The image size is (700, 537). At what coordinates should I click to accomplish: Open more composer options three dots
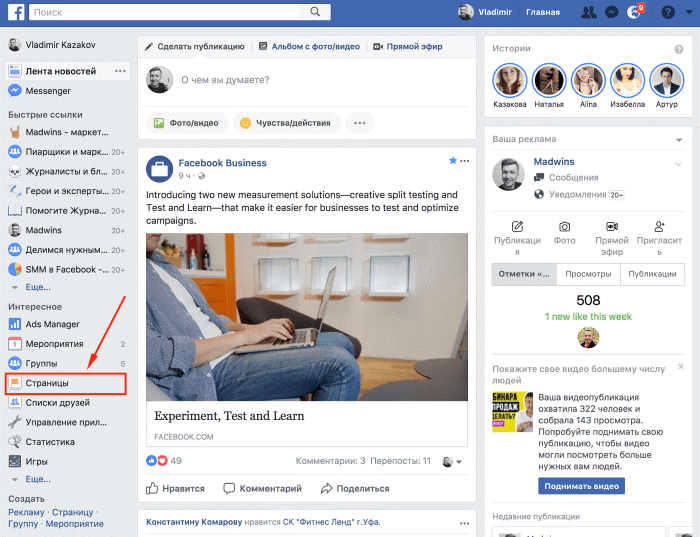click(x=359, y=123)
